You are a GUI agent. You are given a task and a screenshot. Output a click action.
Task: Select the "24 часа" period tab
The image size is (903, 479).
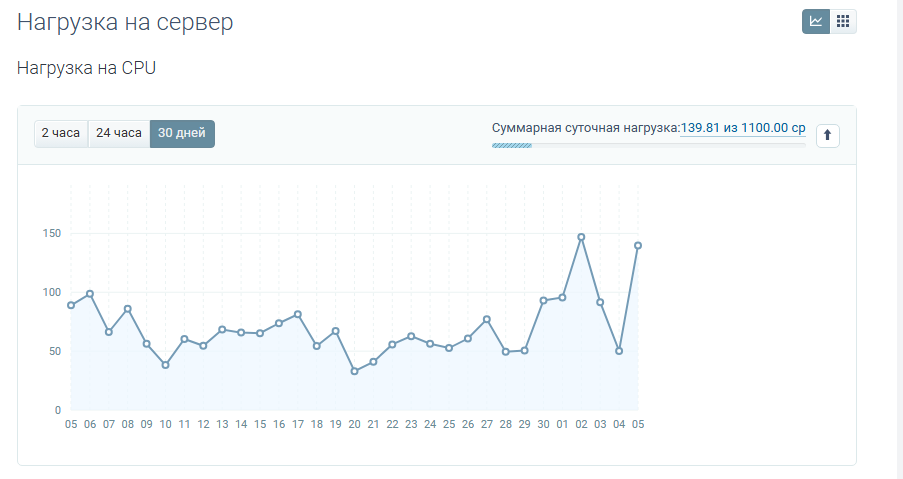(x=119, y=133)
